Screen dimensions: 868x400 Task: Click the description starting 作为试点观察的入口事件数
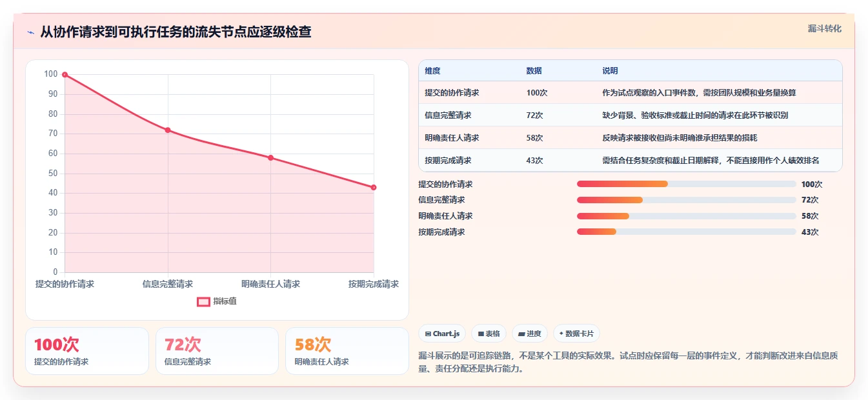pyautogui.click(x=699, y=93)
